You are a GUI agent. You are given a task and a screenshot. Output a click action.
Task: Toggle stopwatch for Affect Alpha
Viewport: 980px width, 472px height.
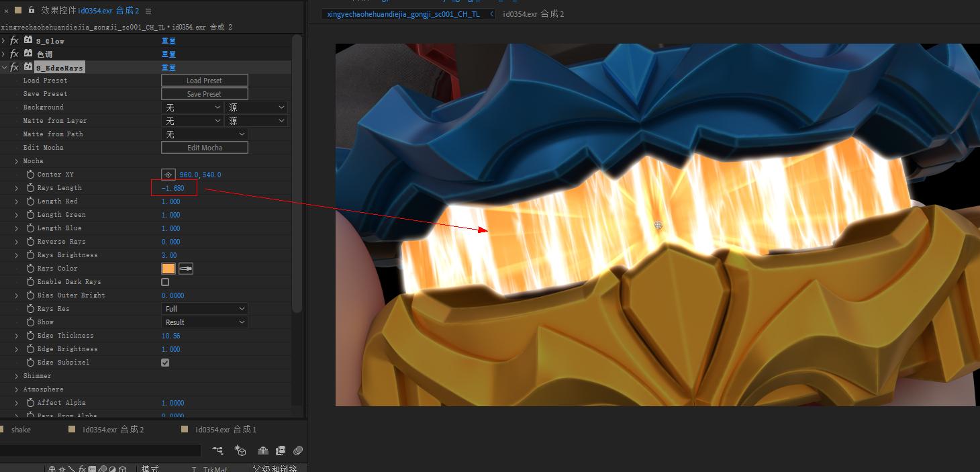coord(30,403)
